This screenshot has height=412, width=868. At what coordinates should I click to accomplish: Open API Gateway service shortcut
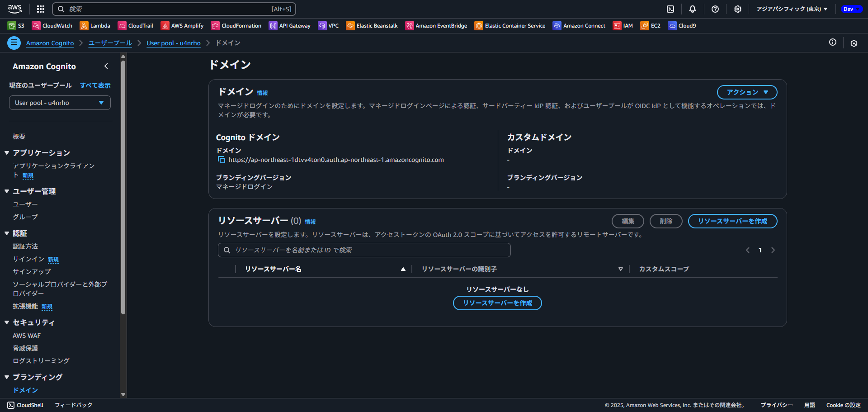[290, 26]
